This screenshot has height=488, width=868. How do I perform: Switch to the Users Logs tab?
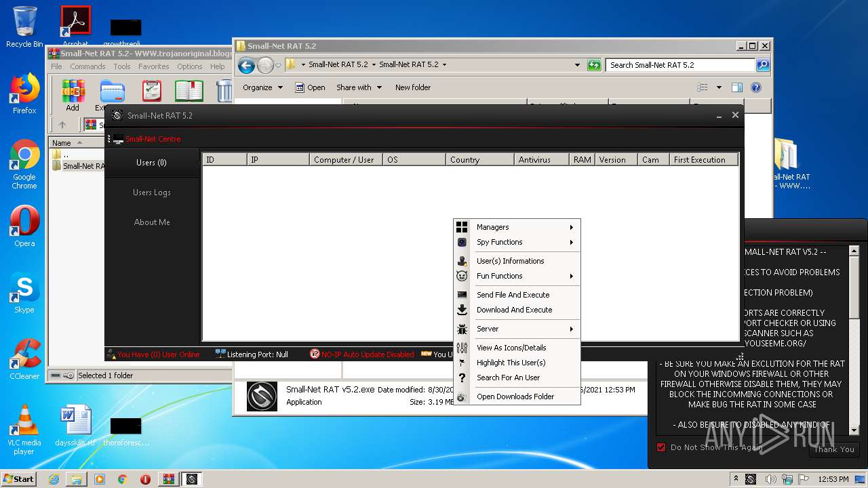click(x=152, y=192)
